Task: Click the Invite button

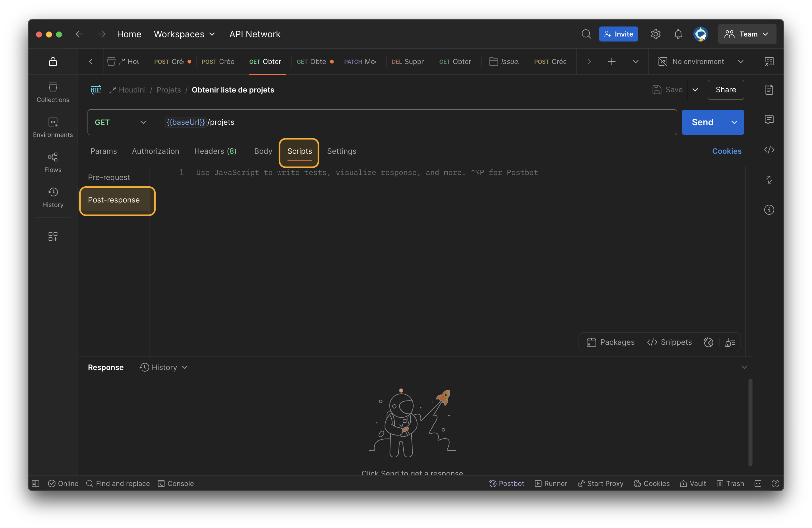Action: (x=618, y=34)
